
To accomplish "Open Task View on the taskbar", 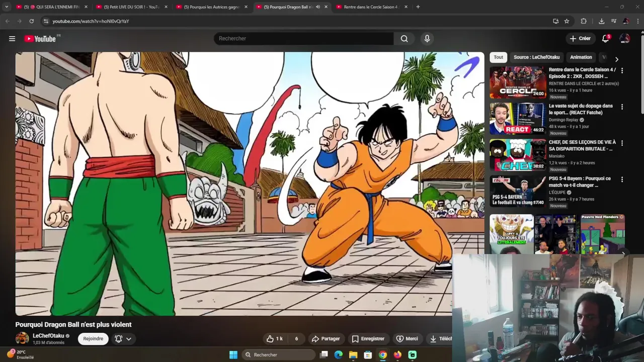I will [x=324, y=355].
